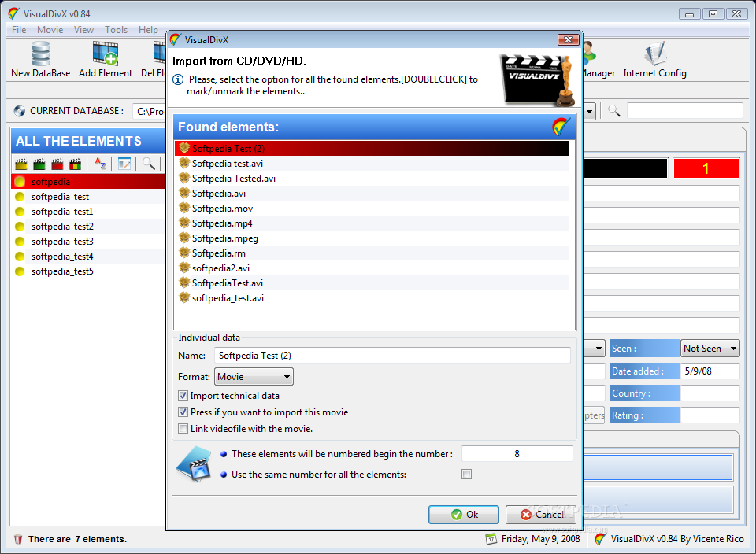Enable Link videofile with the movie
This screenshot has width=756, height=554.
pos(183,428)
